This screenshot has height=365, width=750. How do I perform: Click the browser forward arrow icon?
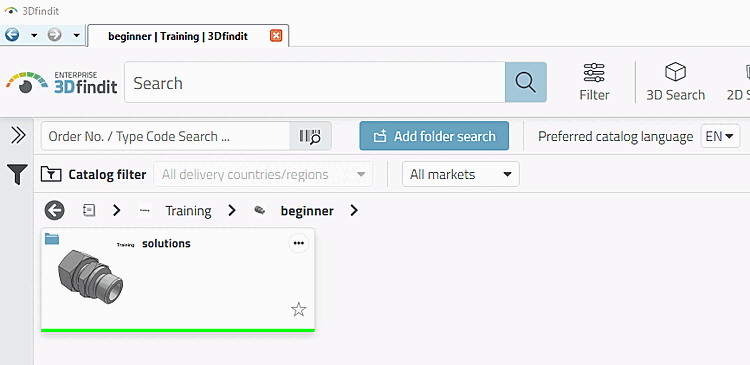click(55, 35)
